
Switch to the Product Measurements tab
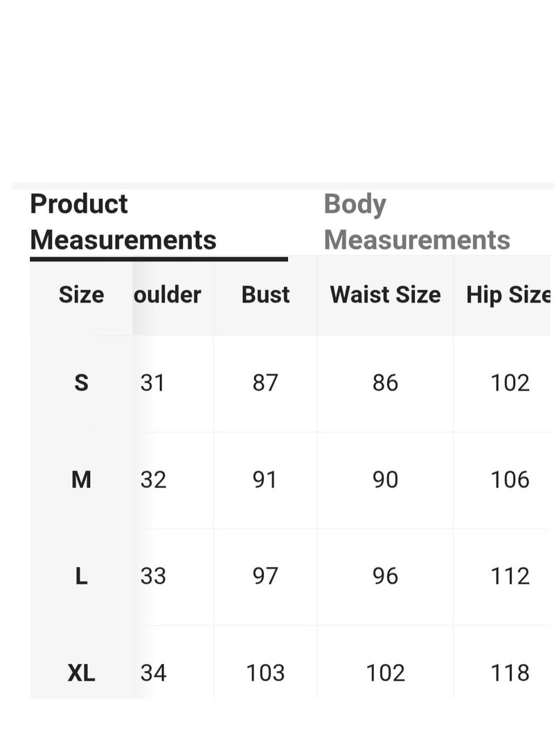(x=123, y=222)
